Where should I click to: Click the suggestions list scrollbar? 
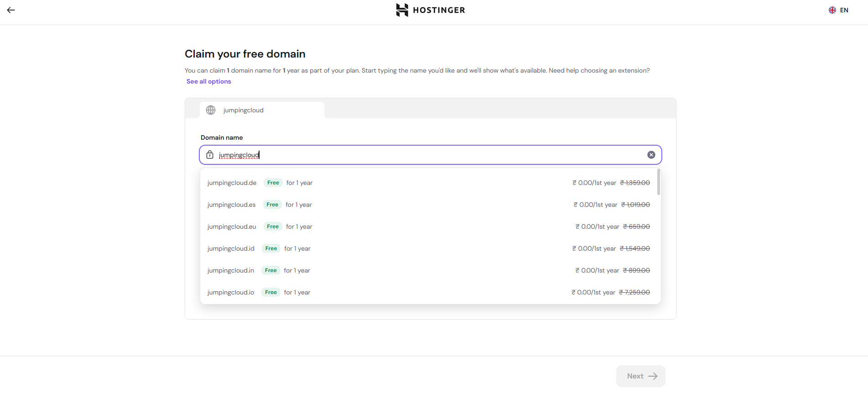click(659, 182)
